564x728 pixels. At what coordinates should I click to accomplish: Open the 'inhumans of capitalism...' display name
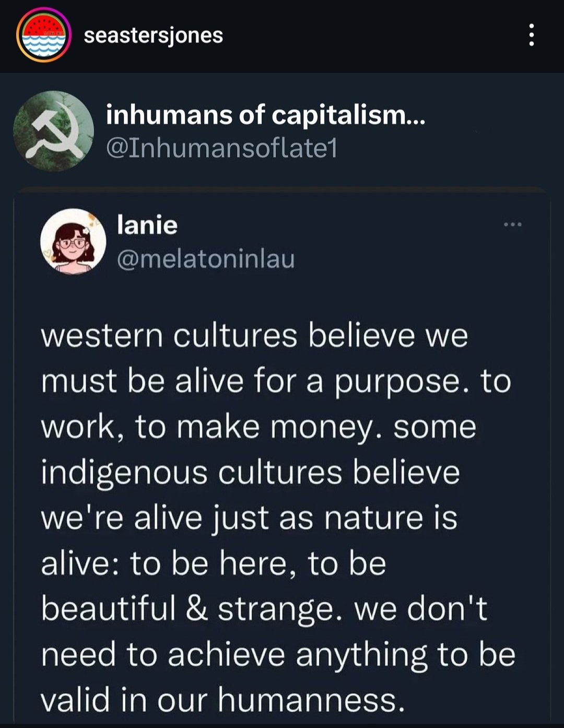pos(265,115)
